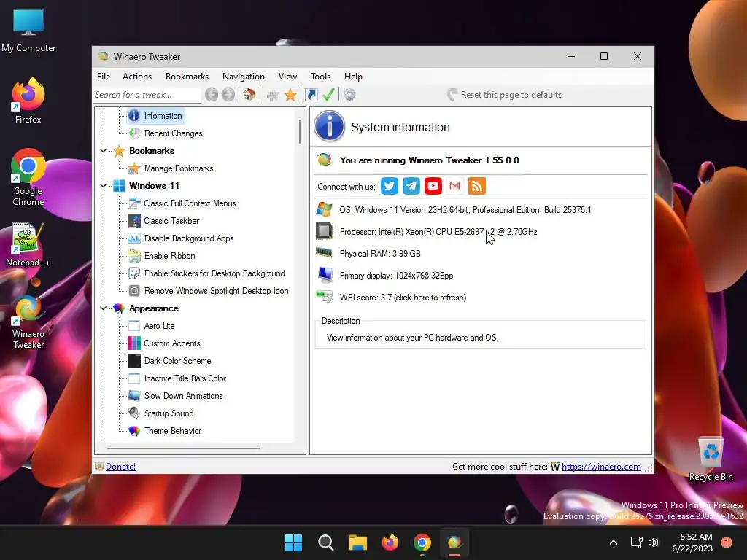Open taskbar Search magnifier
The height and width of the screenshot is (560, 747).
(326, 542)
